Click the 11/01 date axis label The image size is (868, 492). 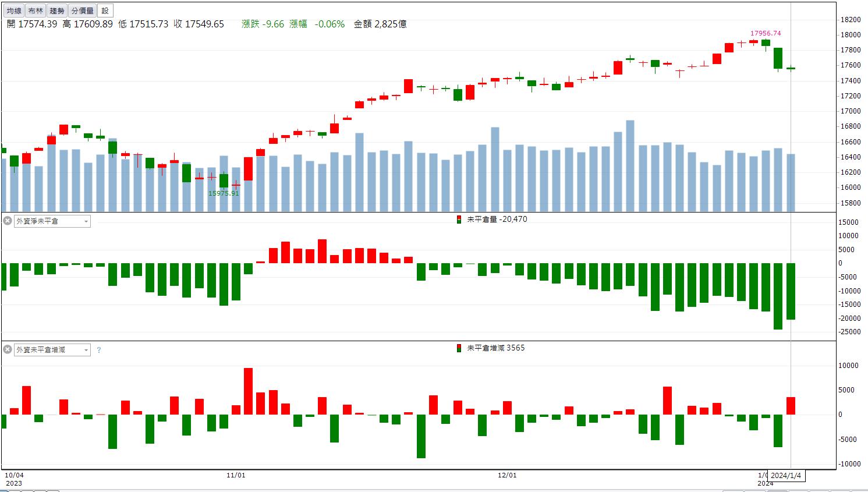236,475
